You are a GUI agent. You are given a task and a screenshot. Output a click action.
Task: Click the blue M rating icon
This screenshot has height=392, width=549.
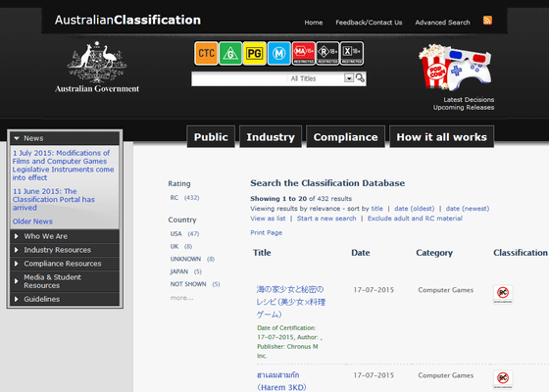click(279, 53)
